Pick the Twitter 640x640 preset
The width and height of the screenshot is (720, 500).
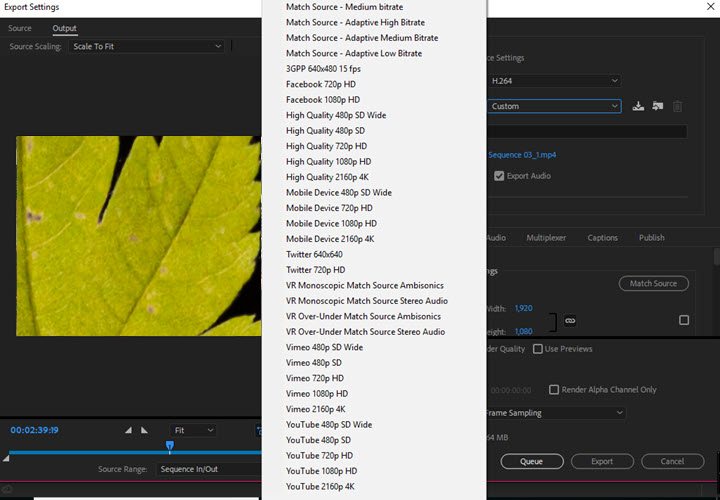315,254
